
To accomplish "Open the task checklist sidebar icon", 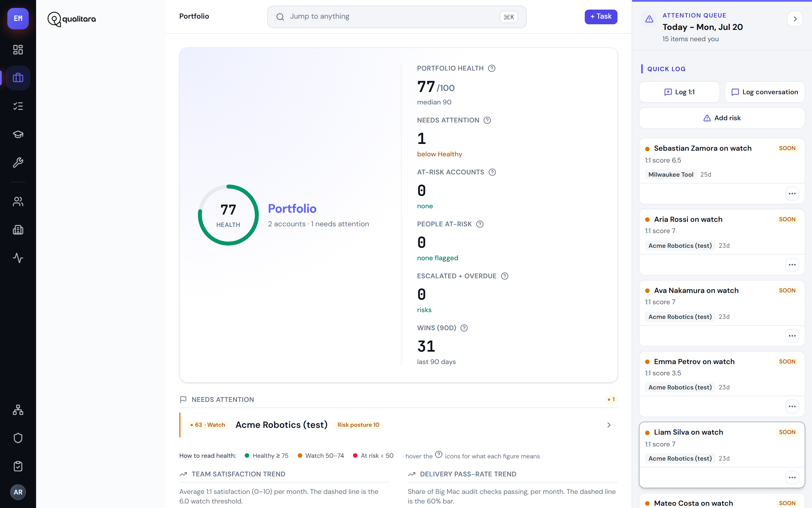I will coord(18,106).
